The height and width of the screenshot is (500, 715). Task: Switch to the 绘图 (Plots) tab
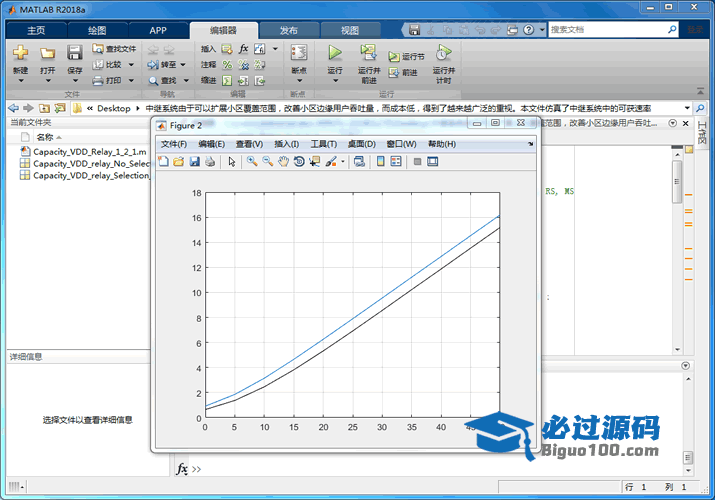tap(97, 30)
